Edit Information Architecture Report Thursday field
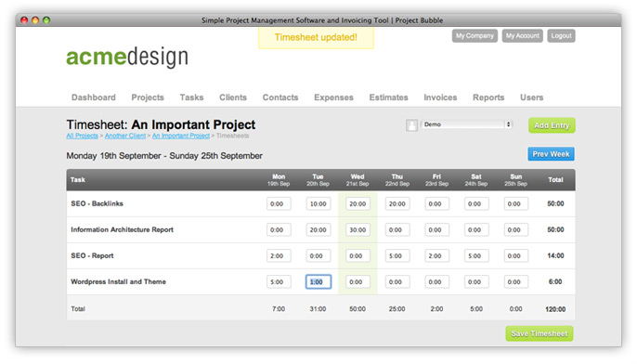 397,229
